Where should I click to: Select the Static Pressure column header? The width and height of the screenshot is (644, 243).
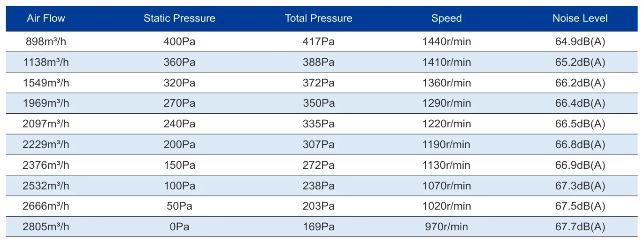179,18
